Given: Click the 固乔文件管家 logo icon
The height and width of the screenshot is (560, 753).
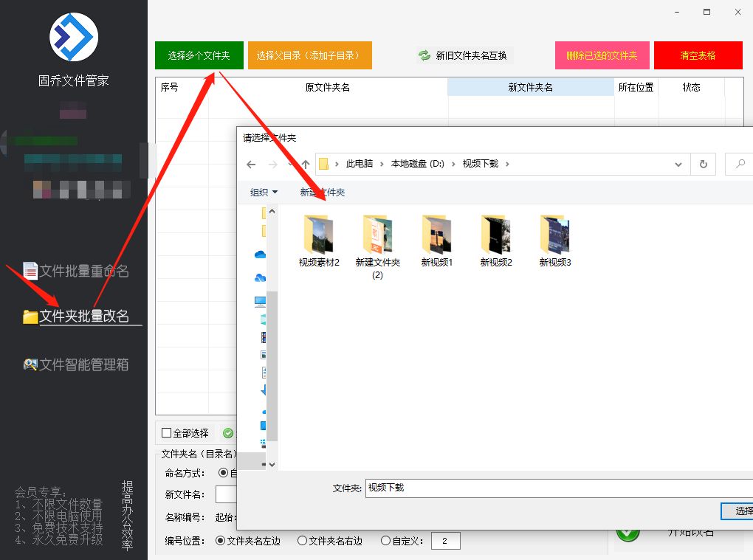Looking at the screenshot, I should click(x=74, y=37).
